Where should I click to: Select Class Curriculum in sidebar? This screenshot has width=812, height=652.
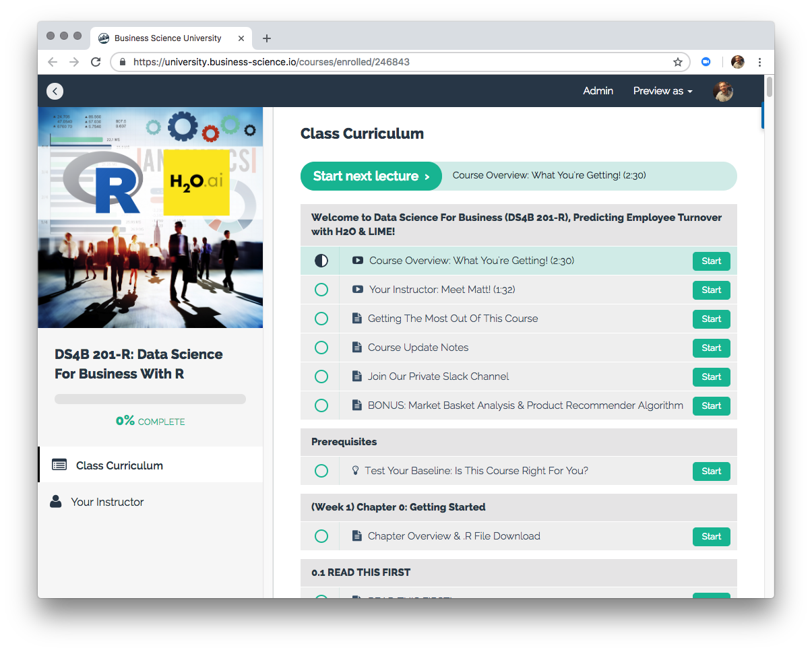pos(150,465)
